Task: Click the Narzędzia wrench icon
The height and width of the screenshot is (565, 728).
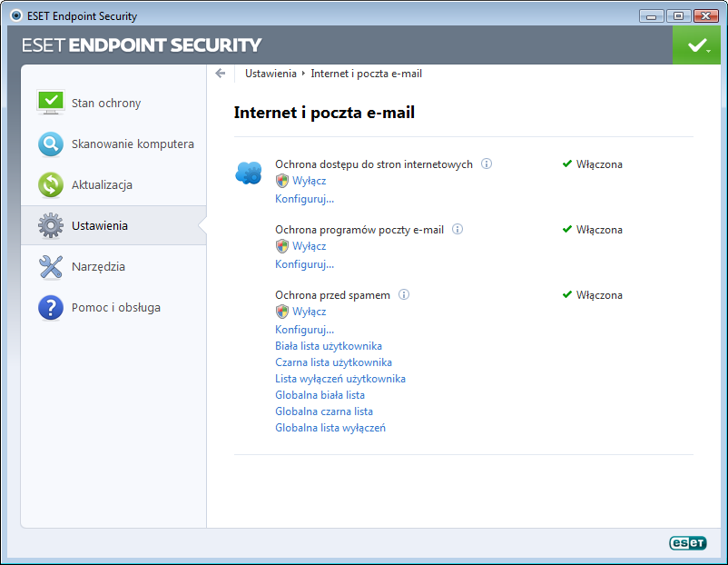Action: point(51,267)
